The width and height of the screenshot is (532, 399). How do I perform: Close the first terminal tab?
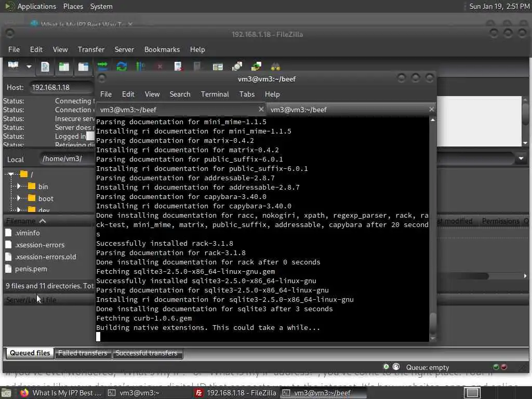click(x=261, y=109)
